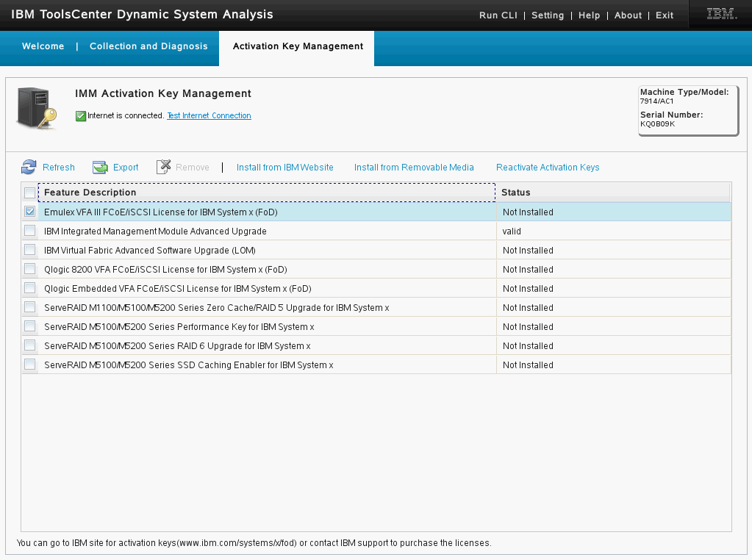Open the Welcome tab
Viewport: 752px width, 560px height.
43,46
